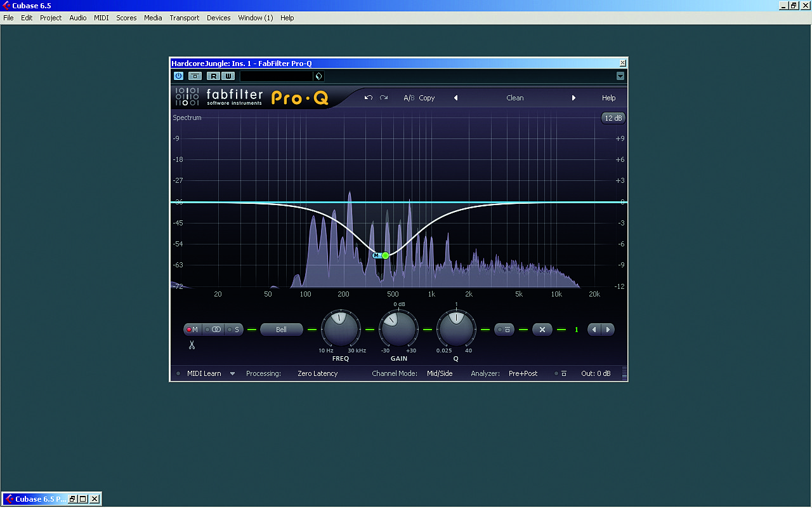Click Cubase 6.5 minimized project window title

[x=41, y=499]
